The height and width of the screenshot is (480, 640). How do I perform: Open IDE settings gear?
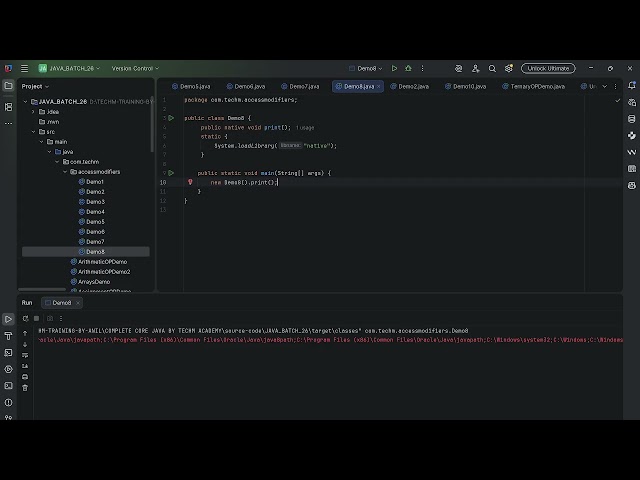tap(509, 69)
